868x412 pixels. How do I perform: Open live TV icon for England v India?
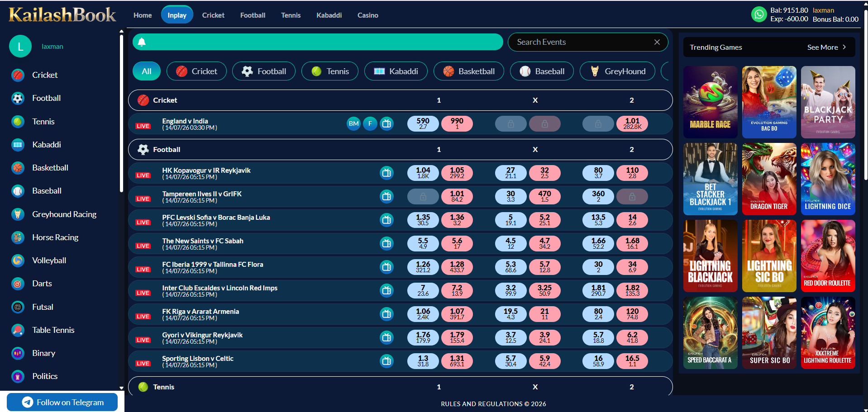click(x=386, y=123)
